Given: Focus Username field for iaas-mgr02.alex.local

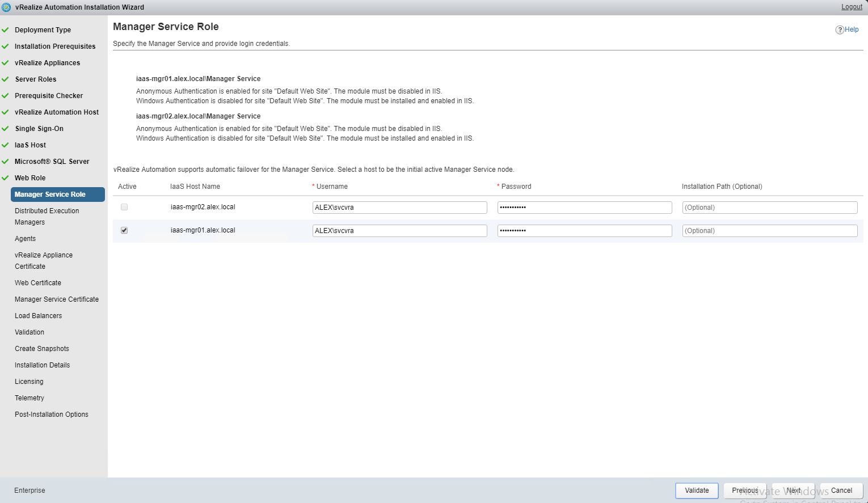Looking at the screenshot, I should tap(399, 208).
